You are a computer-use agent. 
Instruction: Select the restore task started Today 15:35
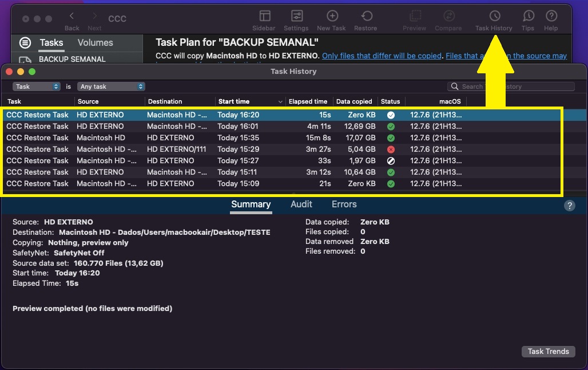[229, 138]
